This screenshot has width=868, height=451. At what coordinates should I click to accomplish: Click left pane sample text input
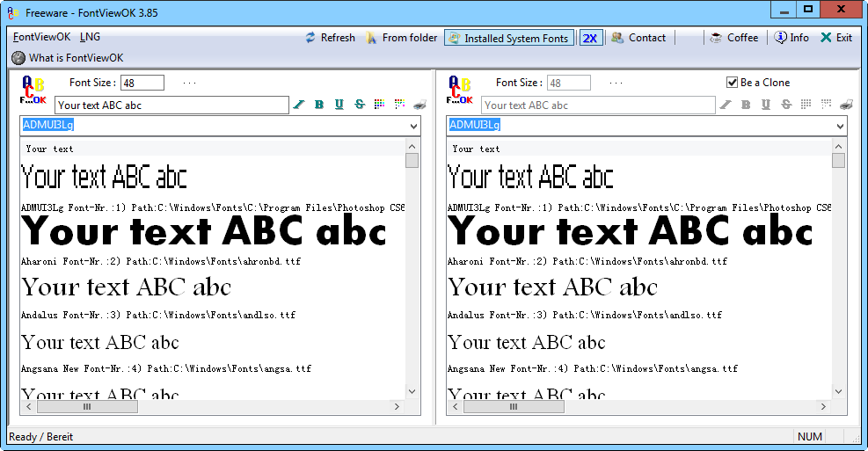tap(171, 105)
